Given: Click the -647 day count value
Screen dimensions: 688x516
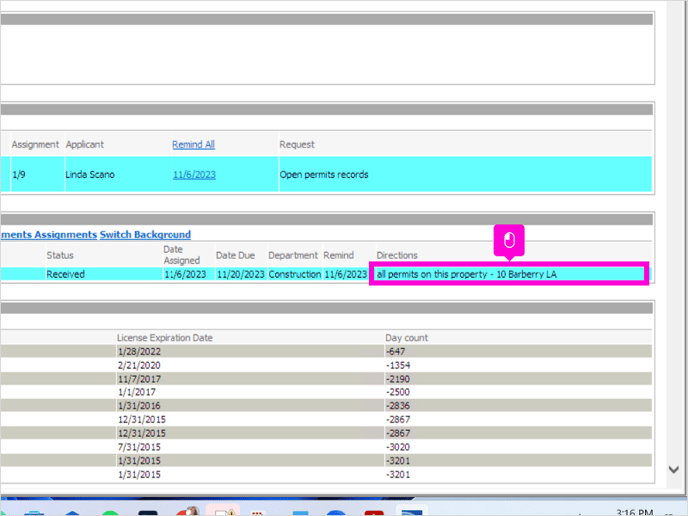Looking at the screenshot, I should tap(395, 351).
